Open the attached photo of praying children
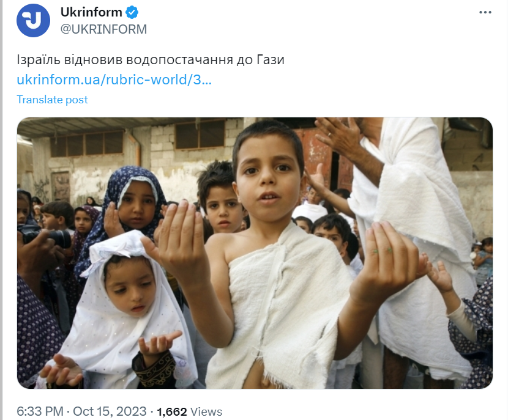This screenshot has height=420, width=508. [255, 252]
